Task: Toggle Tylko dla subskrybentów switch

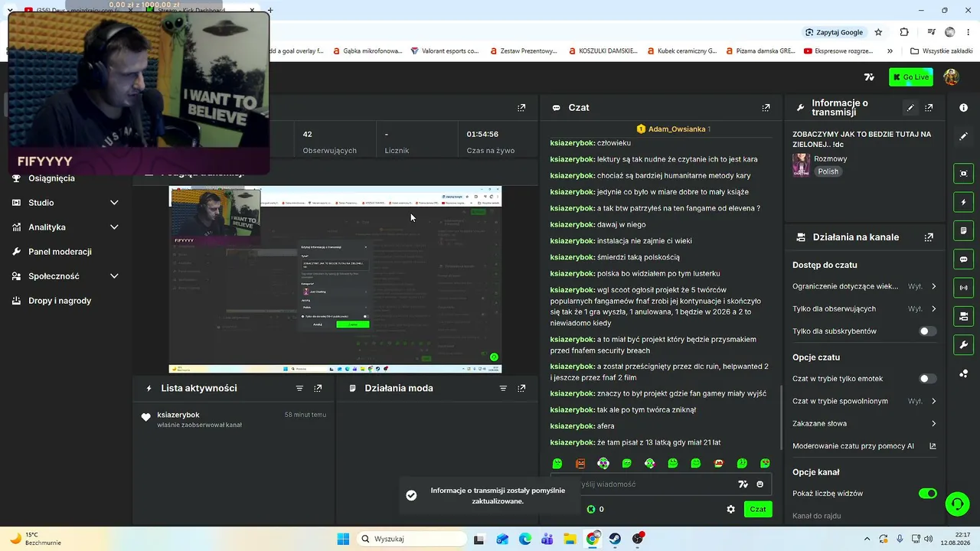Action: pyautogui.click(x=927, y=331)
